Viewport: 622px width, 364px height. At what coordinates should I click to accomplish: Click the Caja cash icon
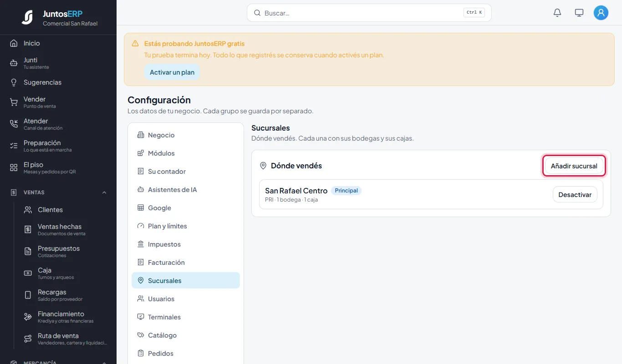click(28, 273)
